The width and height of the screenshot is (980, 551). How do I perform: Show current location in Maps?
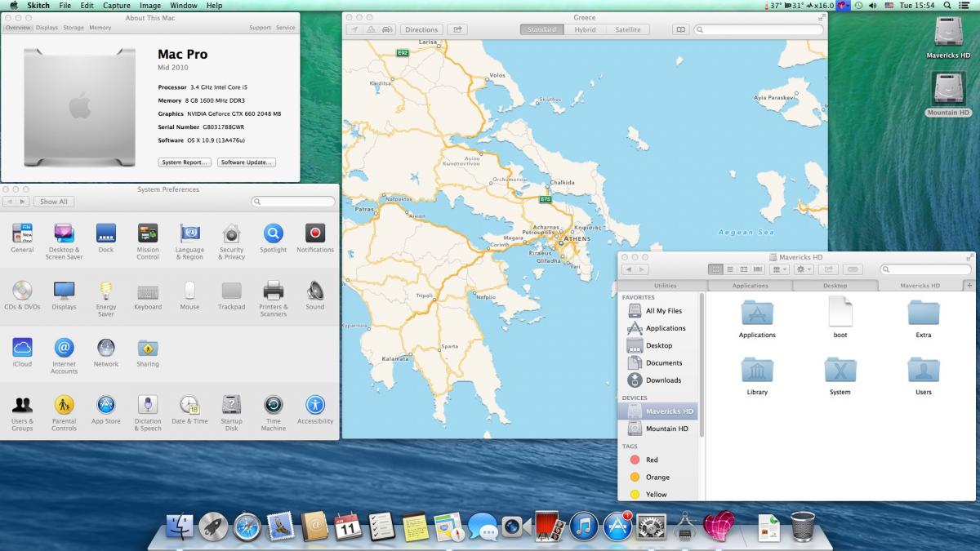click(354, 29)
